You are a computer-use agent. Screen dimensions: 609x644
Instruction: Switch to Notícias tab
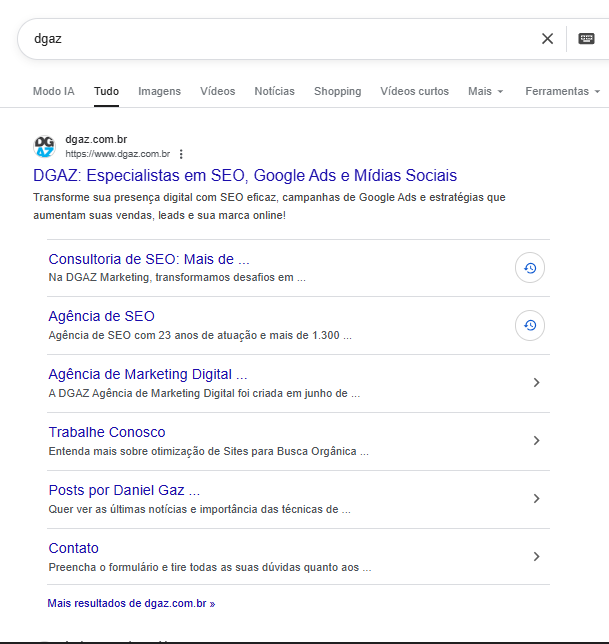click(x=274, y=91)
